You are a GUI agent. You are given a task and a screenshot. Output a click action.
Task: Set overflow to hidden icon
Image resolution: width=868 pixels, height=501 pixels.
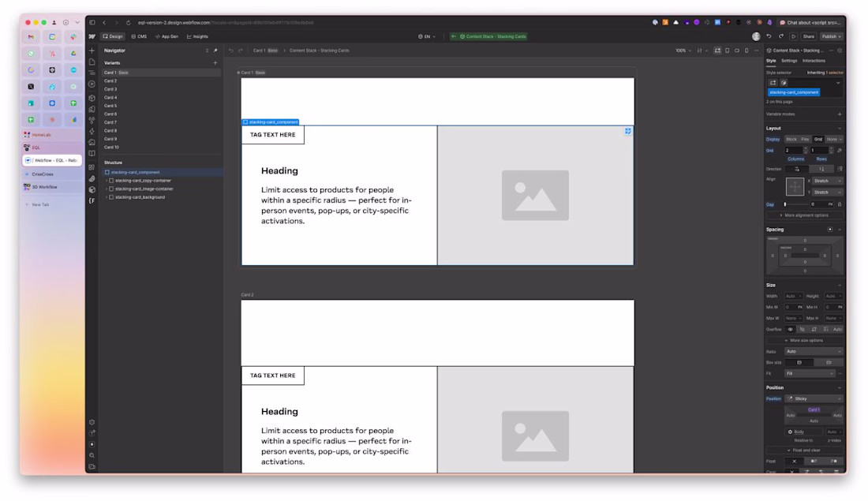pos(803,329)
